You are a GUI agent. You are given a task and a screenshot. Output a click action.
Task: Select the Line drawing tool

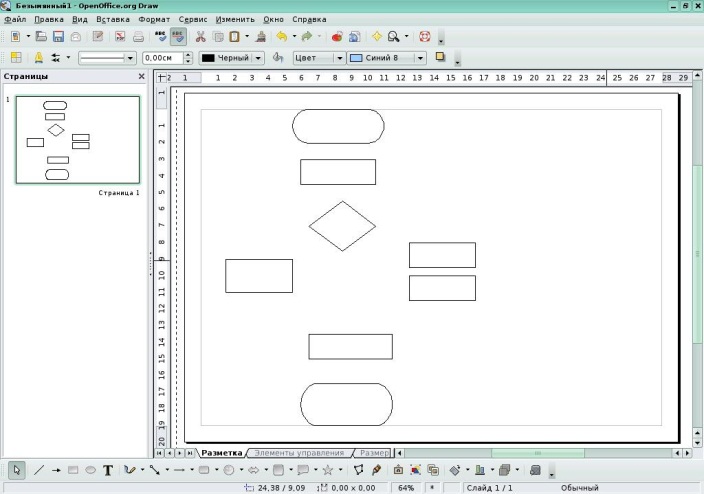[x=39, y=470]
